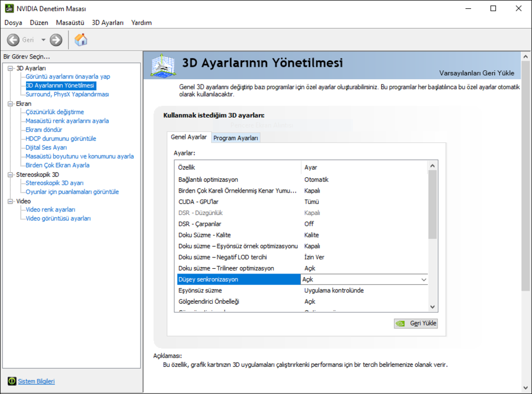Screen dimensions: 532x394
Task: Open HDCP durumunu görüntüle
Action: tap(61, 138)
